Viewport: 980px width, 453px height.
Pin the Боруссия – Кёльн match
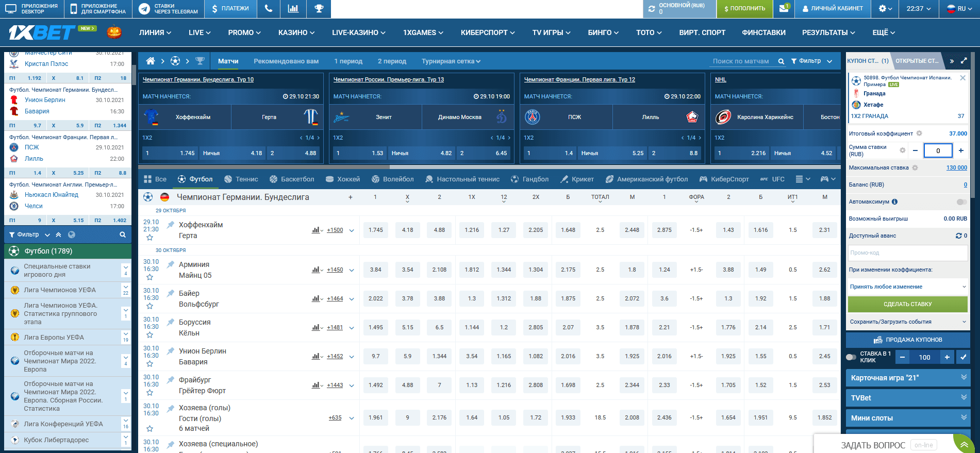pyautogui.click(x=171, y=322)
